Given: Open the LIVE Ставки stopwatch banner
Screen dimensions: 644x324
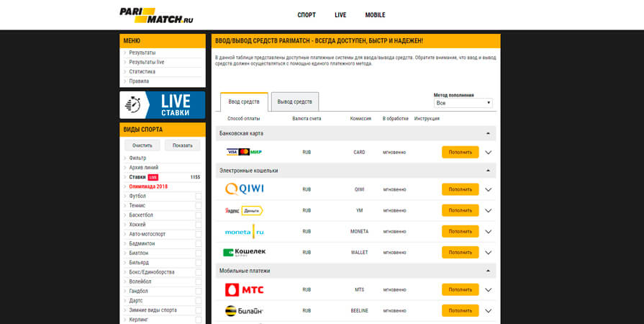Looking at the screenshot, I should click(162, 105).
